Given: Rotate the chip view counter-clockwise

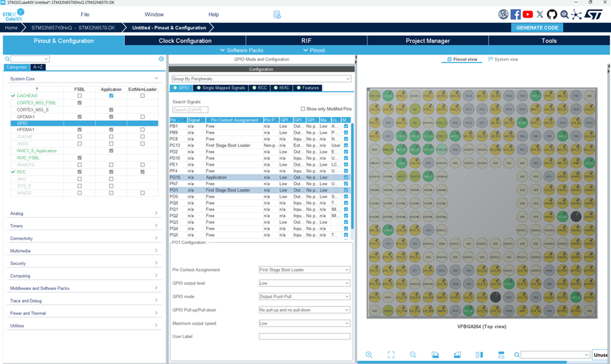Looking at the screenshot, I should (x=457, y=355).
